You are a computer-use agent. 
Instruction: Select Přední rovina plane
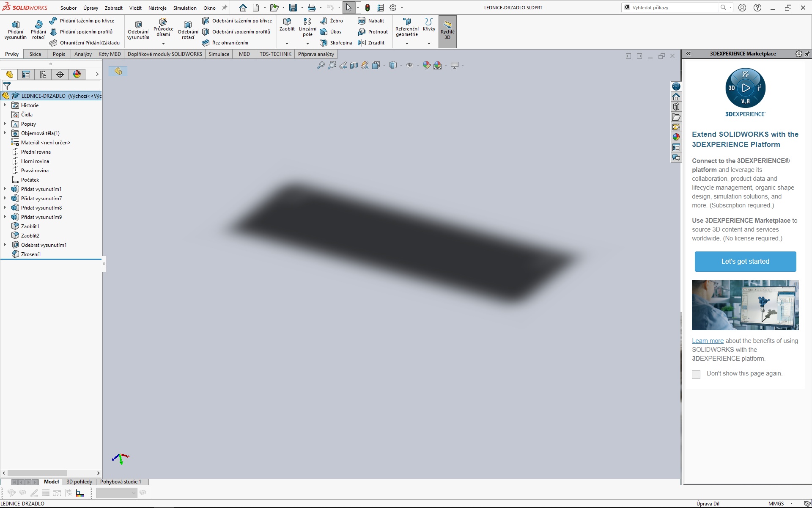36,152
